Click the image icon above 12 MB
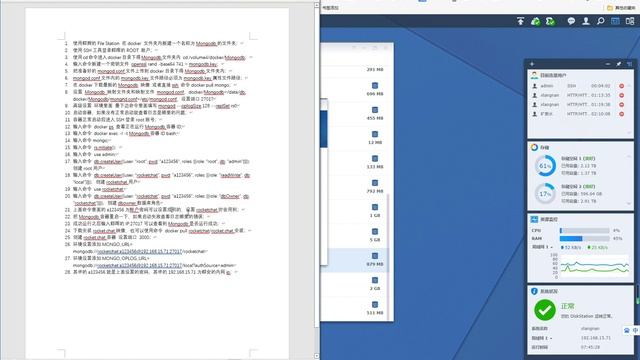The width and height of the screenshot is (640, 360). click(x=375, y=134)
